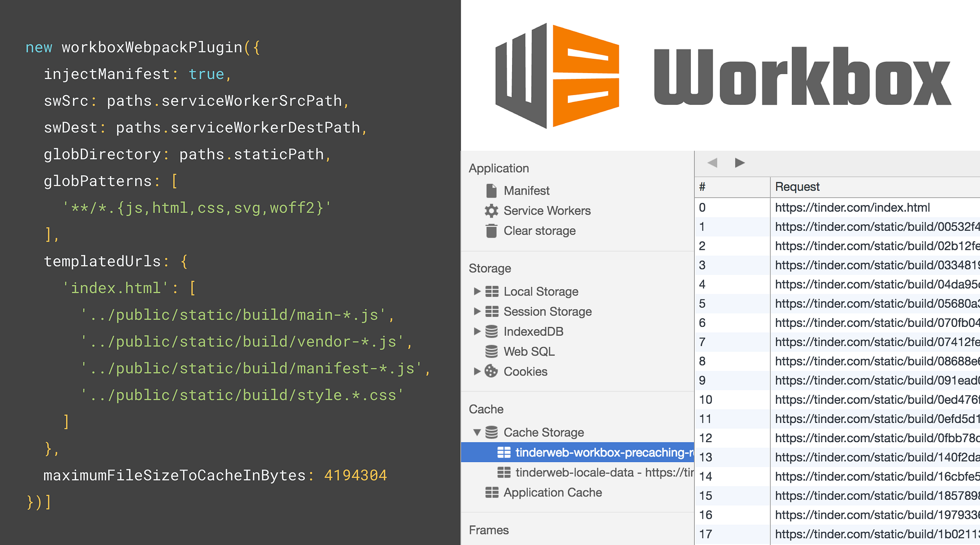The height and width of the screenshot is (545, 980).
Task: Open the Service Workers section
Action: click(547, 211)
